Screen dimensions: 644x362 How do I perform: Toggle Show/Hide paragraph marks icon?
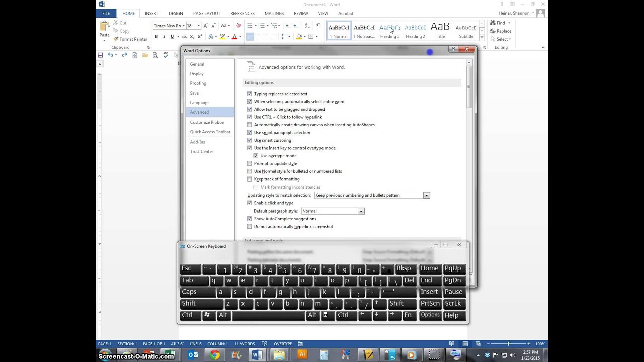click(318, 26)
